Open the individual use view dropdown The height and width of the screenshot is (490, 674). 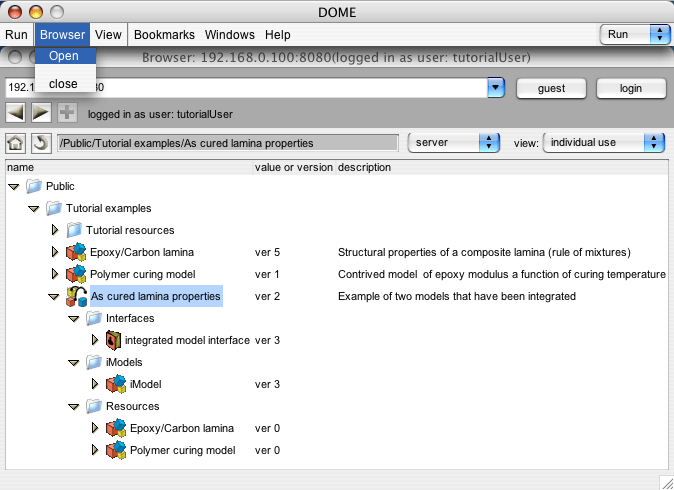click(604, 143)
